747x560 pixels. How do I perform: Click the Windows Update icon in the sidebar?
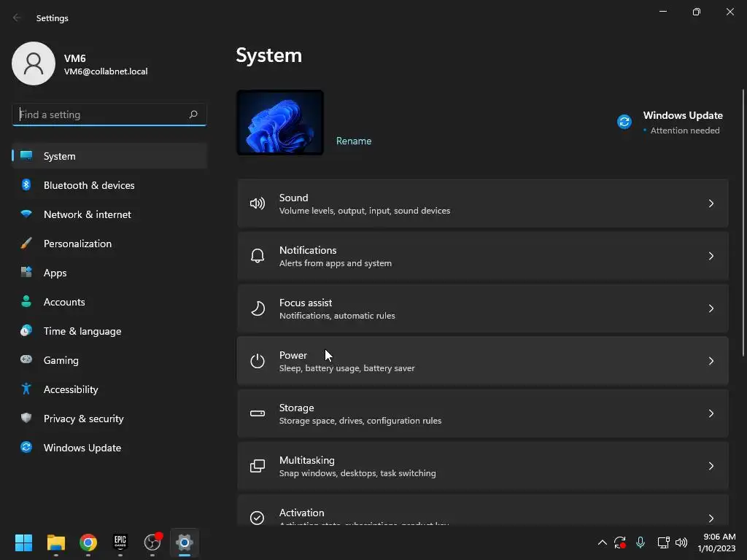coord(26,447)
